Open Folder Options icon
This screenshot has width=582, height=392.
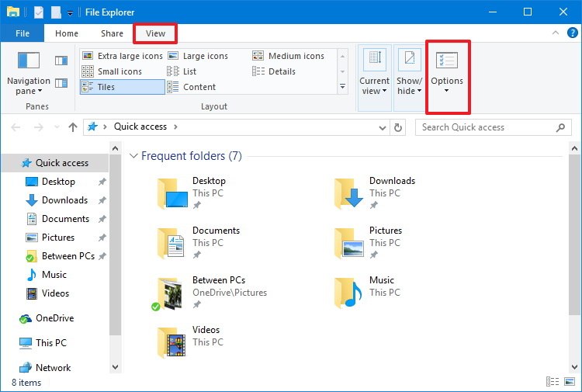[447, 60]
